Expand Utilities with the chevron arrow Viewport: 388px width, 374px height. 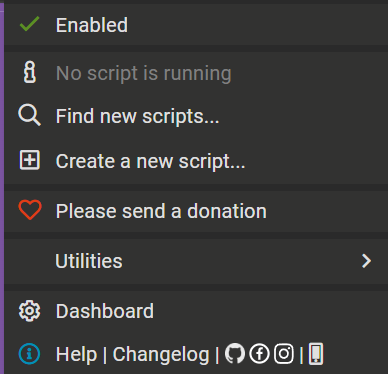(x=366, y=261)
